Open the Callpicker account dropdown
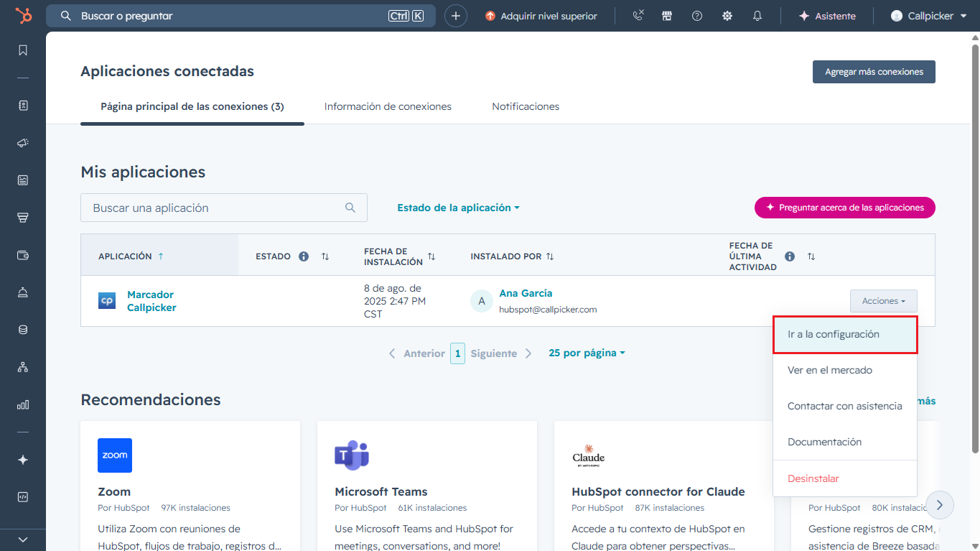This screenshot has height=551, width=980. 929,16
